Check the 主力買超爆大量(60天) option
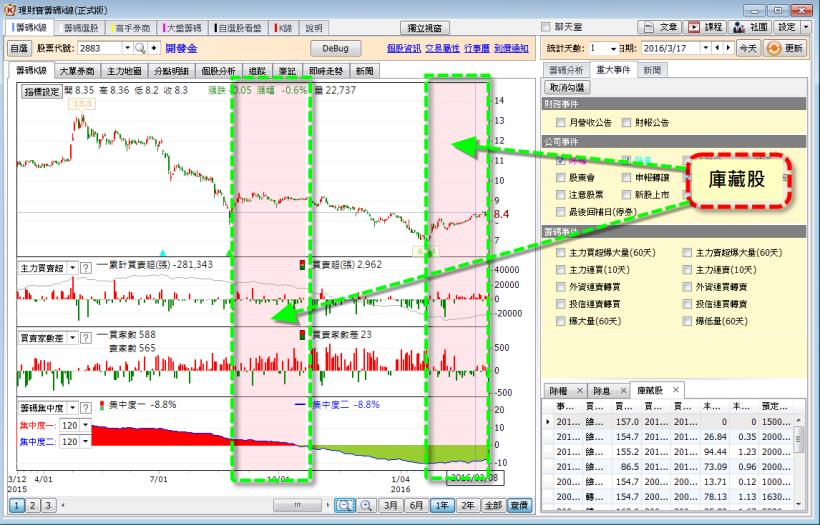Viewport: 820px width, 525px height. click(561, 253)
